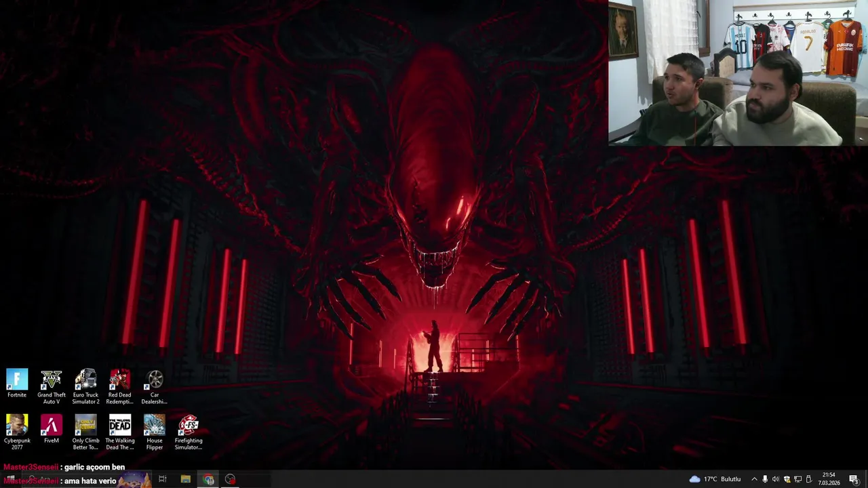This screenshot has height=488, width=868.
Task: Click the microphone tray icon
Action: point(765,479)
